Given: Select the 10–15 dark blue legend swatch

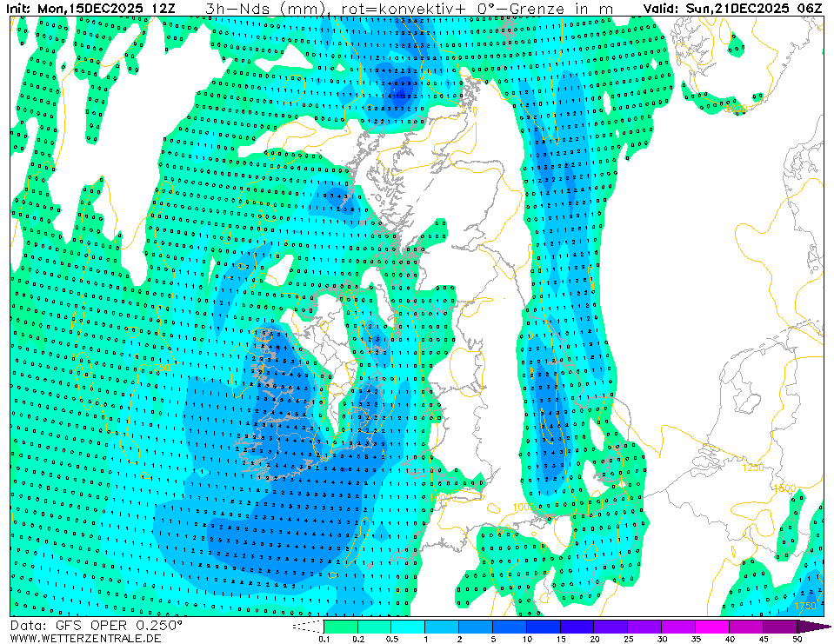Looking at the screenshot, I should [543, 626].
